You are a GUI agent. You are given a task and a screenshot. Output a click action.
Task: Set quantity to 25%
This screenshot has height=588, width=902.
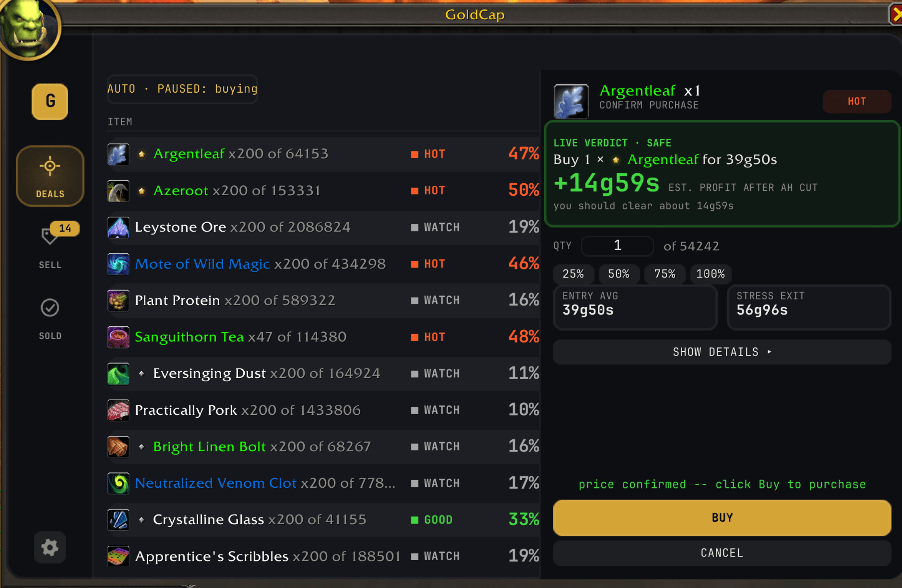[573, 274]
